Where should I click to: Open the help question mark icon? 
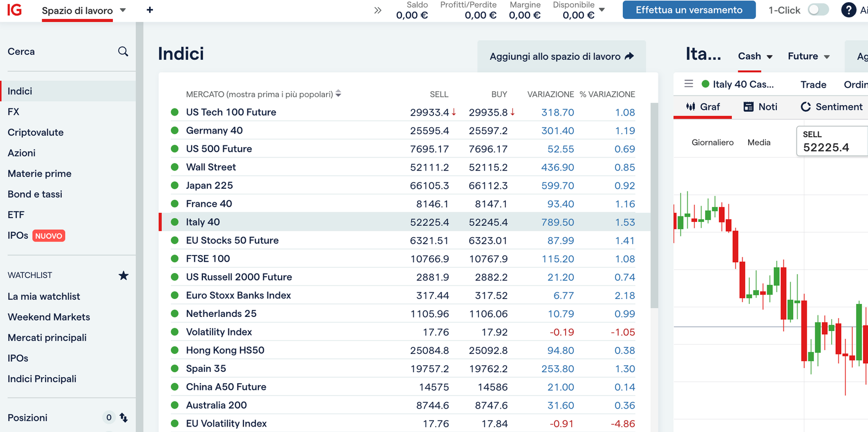click(848, 10)
